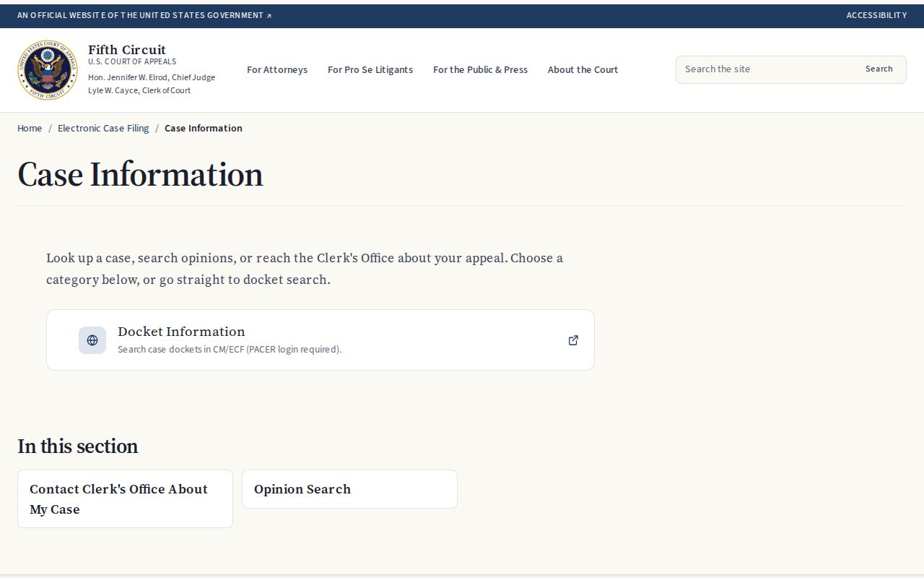Click the intro paragraph starting with Look up a case

tap(305, 269)
